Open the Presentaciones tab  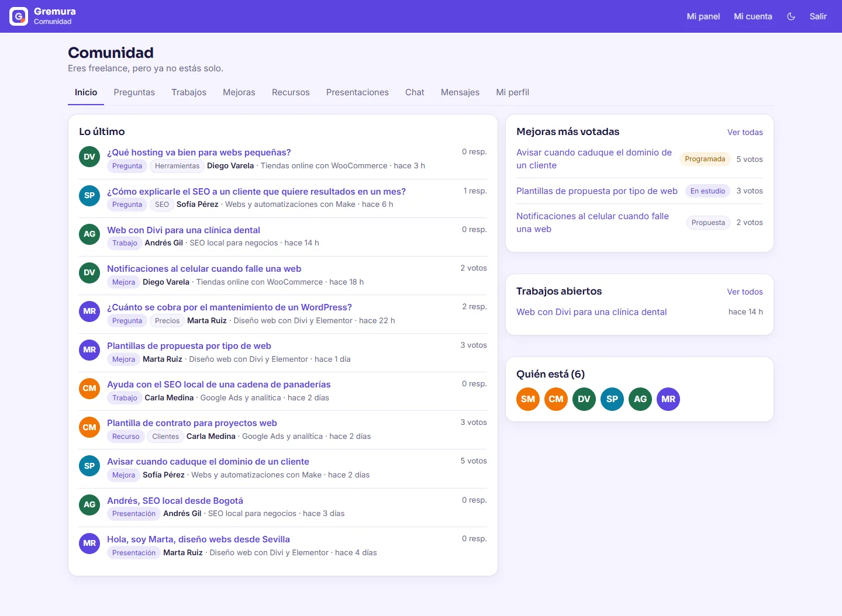[x=357, y=92]
